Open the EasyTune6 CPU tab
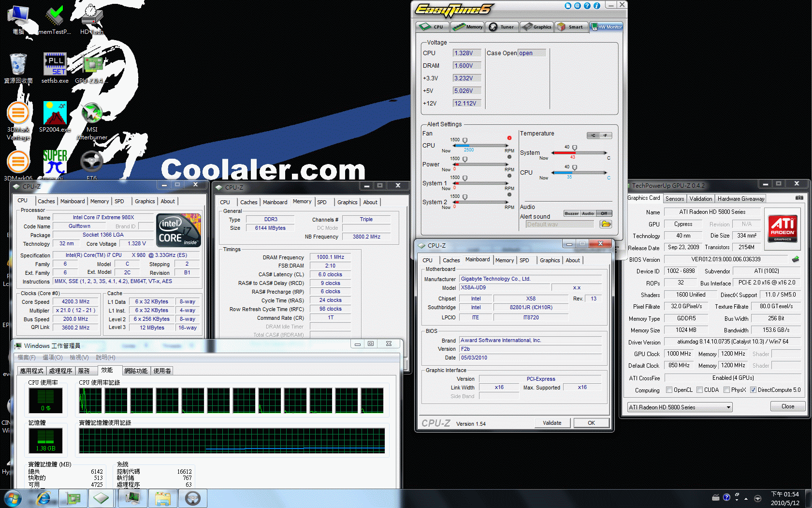 (x=432, y=27)
